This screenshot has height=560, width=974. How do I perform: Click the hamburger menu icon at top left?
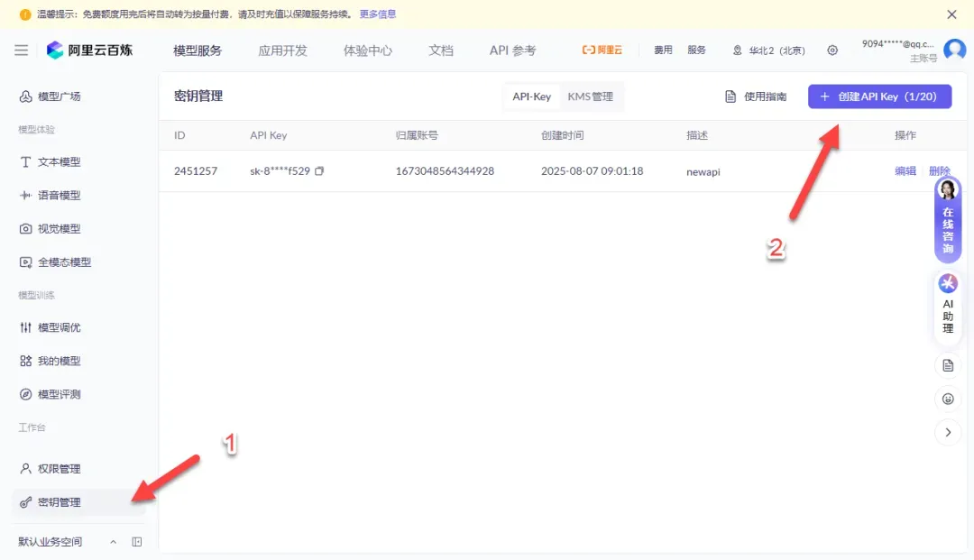click(x=21, y=50)
